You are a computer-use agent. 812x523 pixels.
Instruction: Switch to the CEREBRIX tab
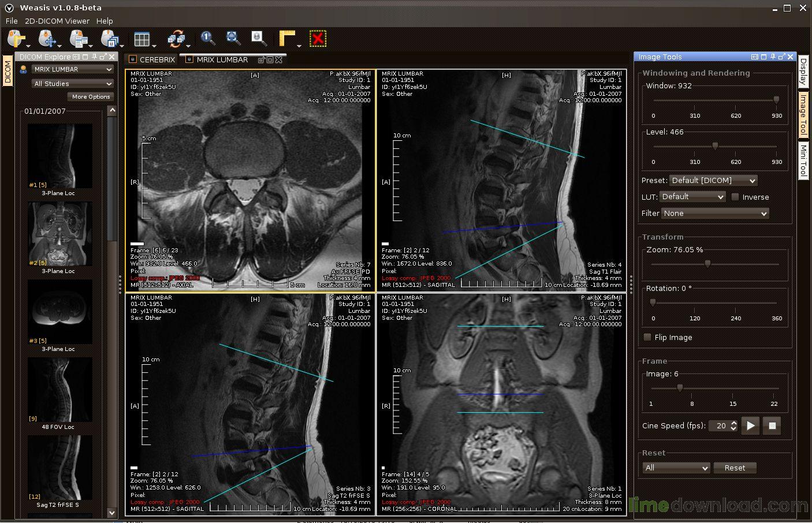151,59
